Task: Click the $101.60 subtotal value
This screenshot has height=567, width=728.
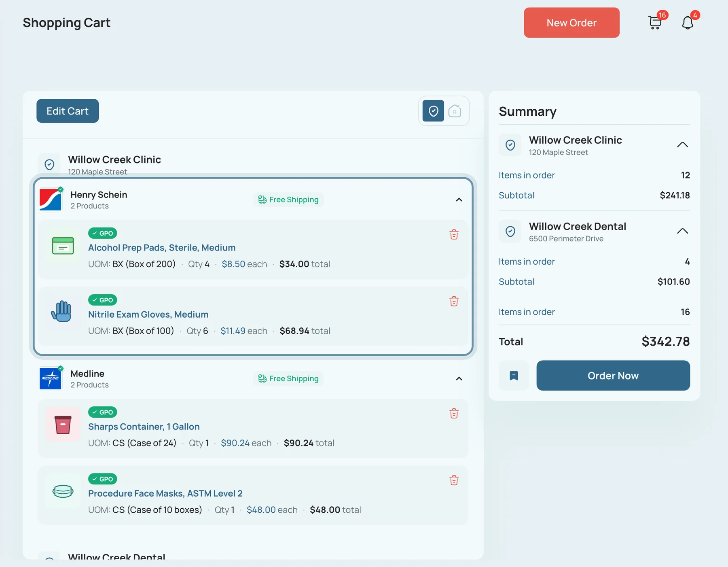Action: pos(673,282)
